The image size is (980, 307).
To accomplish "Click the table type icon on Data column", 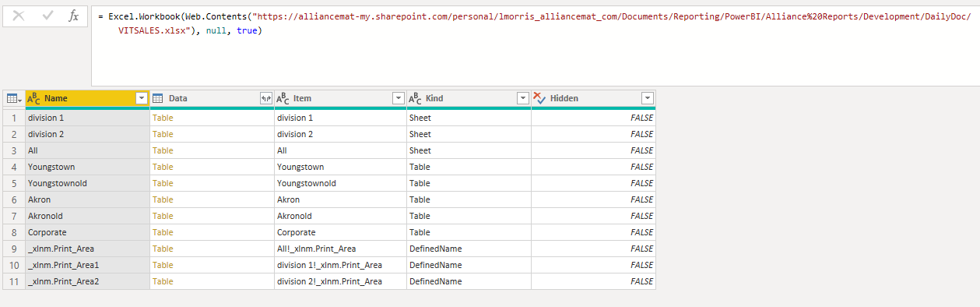I will click(x=157, y=98).
